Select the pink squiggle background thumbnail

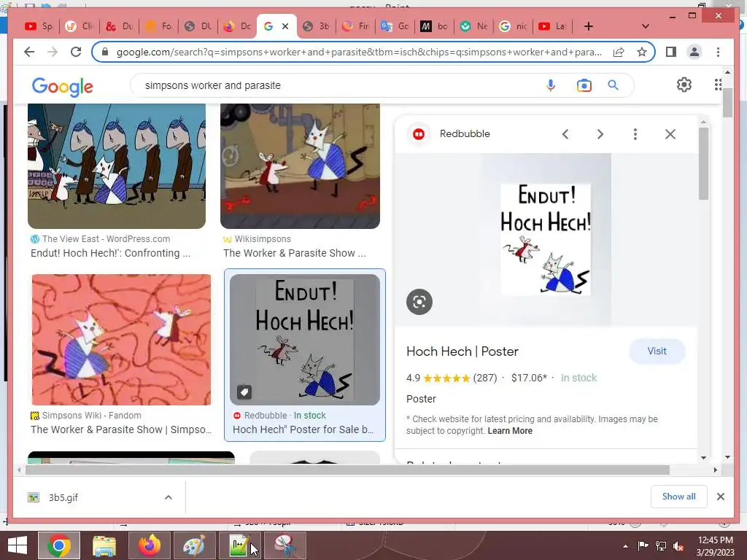pyautogui.click(x=121, y=340)
